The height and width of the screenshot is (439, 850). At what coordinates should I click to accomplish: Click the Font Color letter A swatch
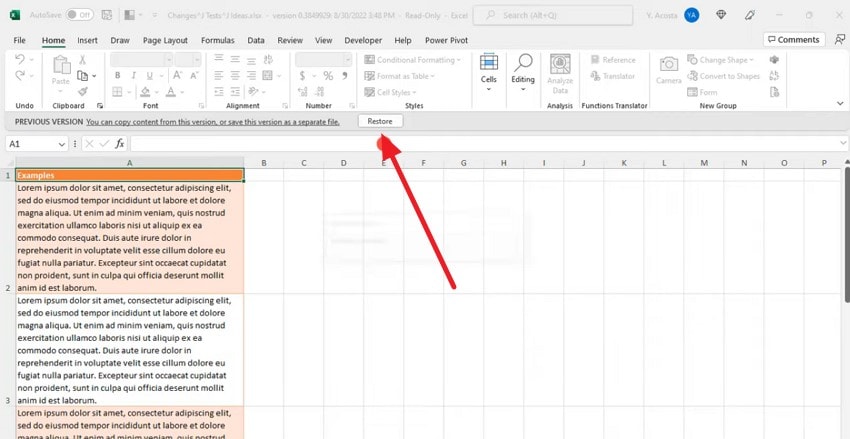pyautogui.click(x=171, y=92)
